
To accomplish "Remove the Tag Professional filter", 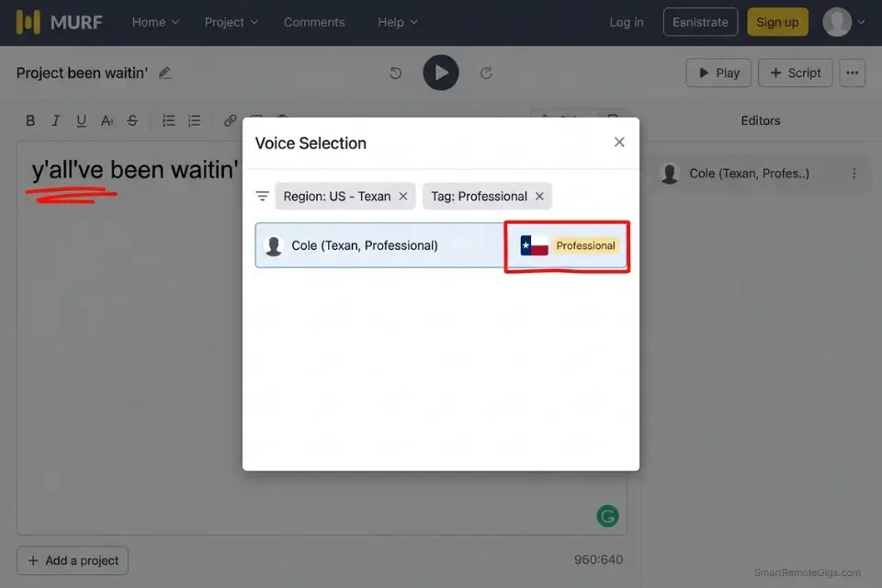I will coord(539,196).
